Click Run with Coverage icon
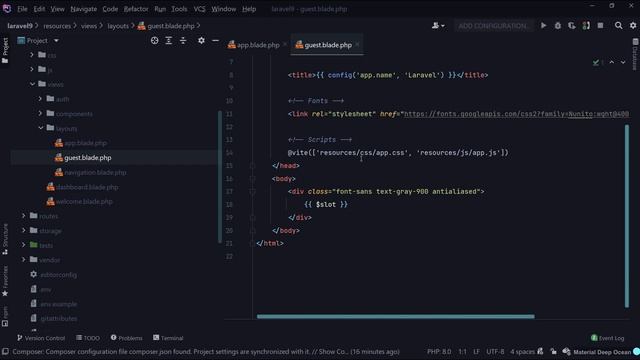This screenshot has width=640, height=360. point(572,25)
